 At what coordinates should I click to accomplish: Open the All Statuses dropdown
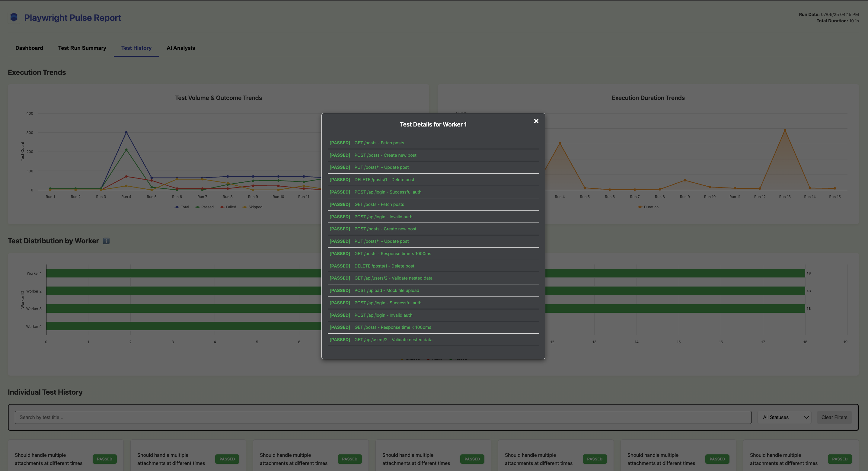click(x=784, y=417)
